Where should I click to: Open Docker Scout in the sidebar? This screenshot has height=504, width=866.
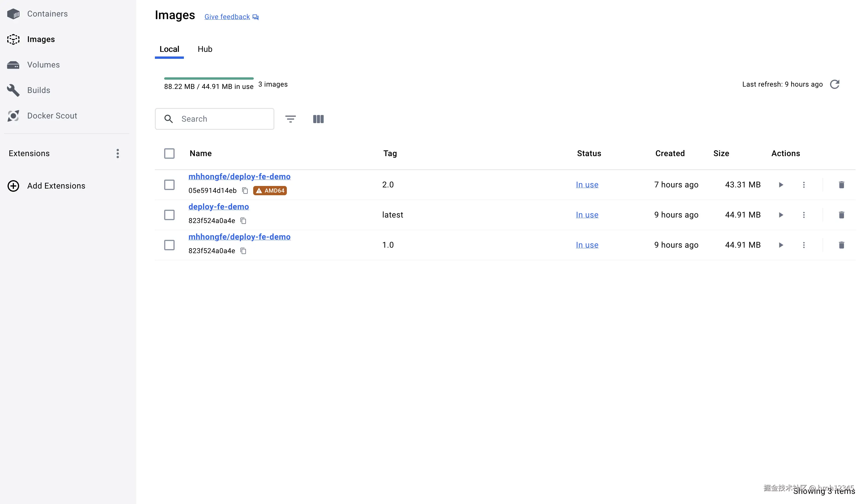(52, 116)
